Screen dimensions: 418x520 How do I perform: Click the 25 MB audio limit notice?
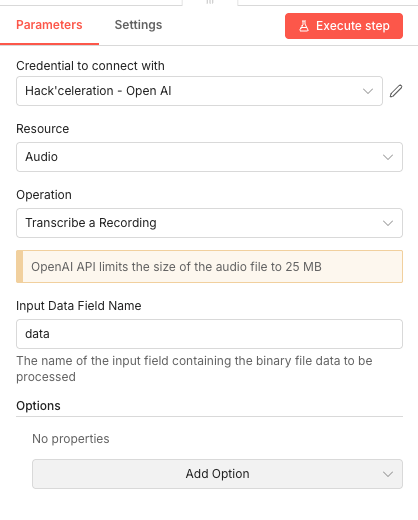[209, 267]
